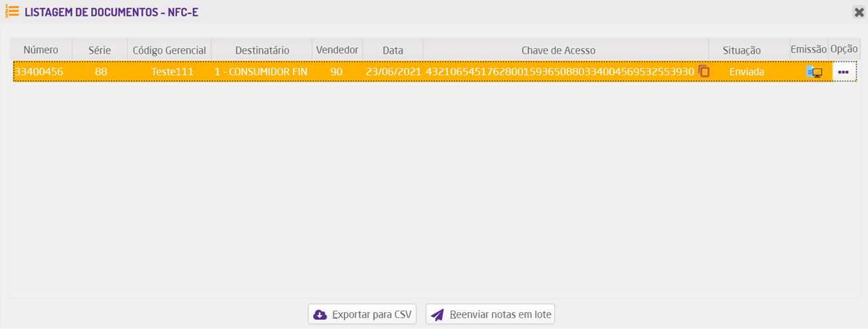Image resolution: width=868 pixels, height=330 pixels.
Task: Sort by the Data column header
Action: point(393,50)
